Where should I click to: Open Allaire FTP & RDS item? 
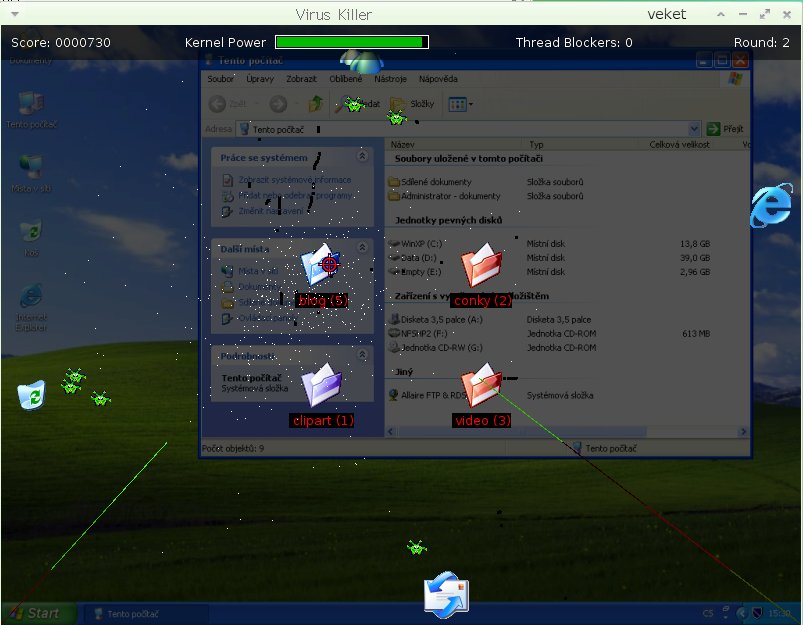click(x=428, y=395)
